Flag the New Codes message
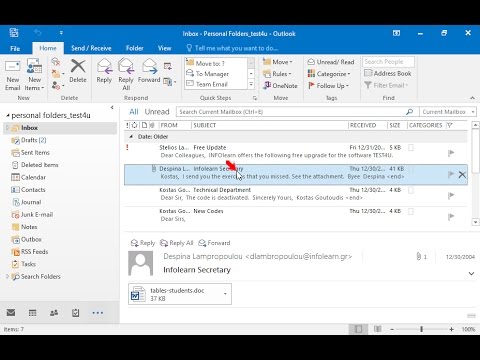The image size is (480, 360). (x=451, y=217)
